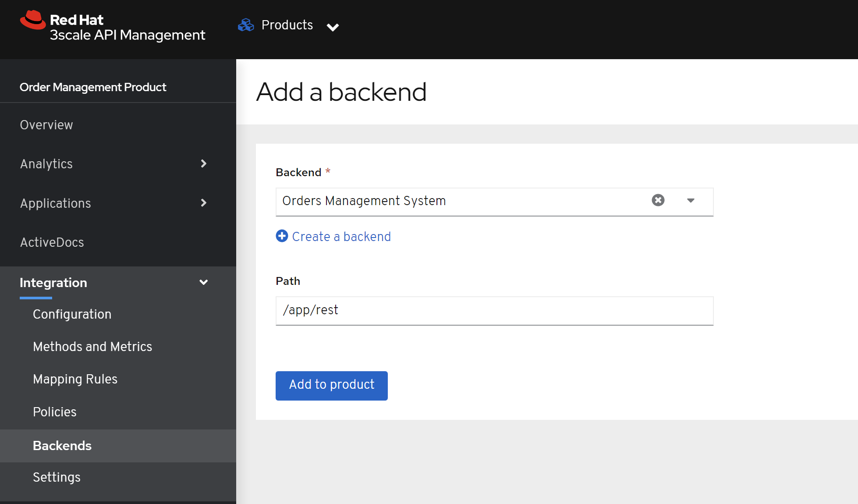The width and height of the screenshot is (858, 504).
Task: Open ActiveDocs in the sidebar
Action: click(x=52, y=242)
